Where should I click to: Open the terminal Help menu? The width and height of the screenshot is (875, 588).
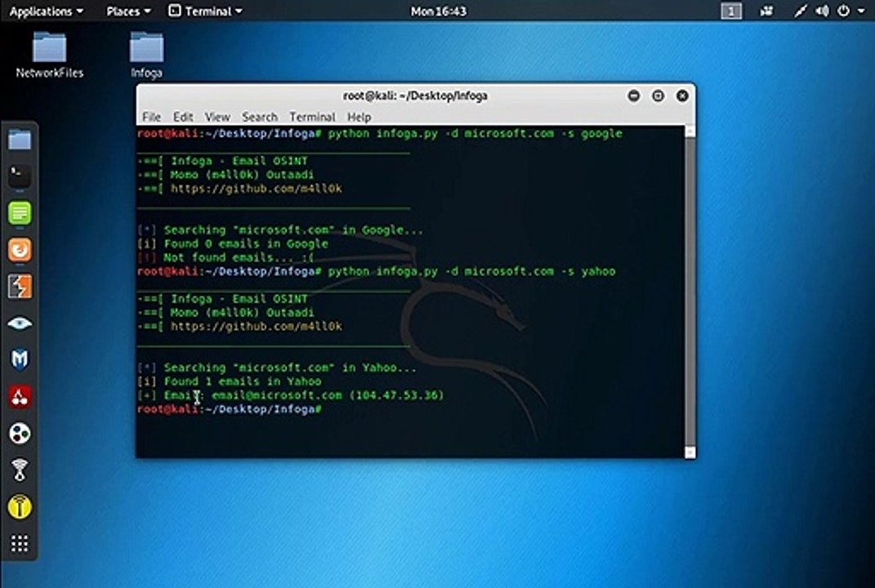click(x=359, y=117)
